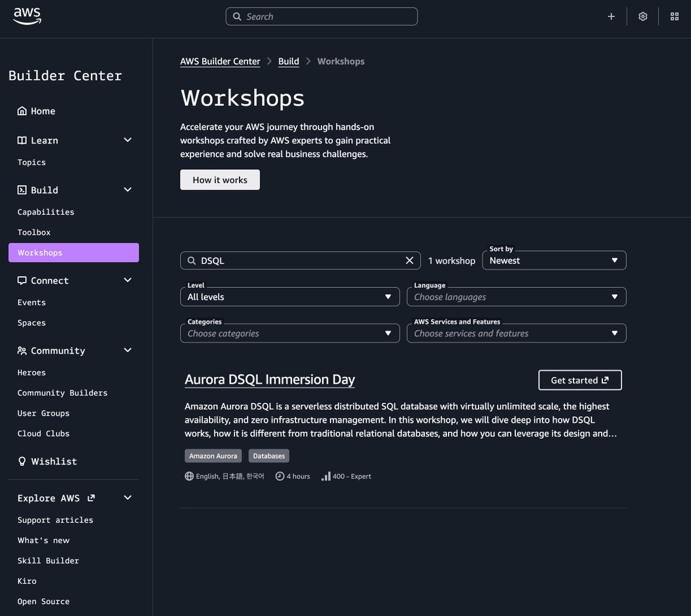Open Skill Builder link
Screen dimensions: 691x616
[48, 561]
